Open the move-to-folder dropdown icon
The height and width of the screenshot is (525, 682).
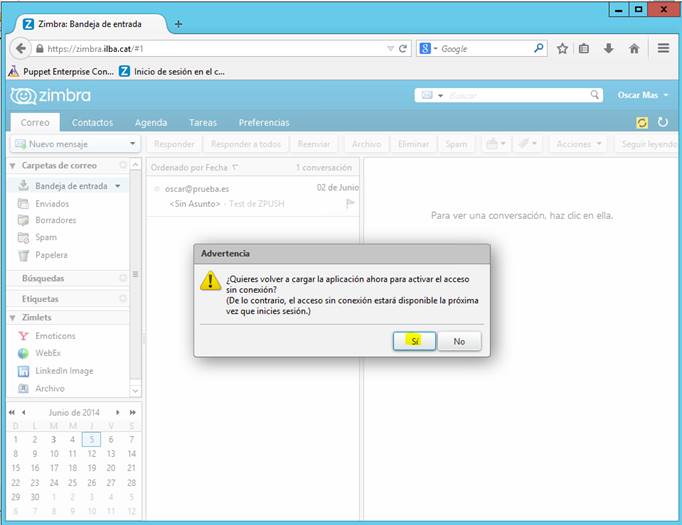[496, 144]
